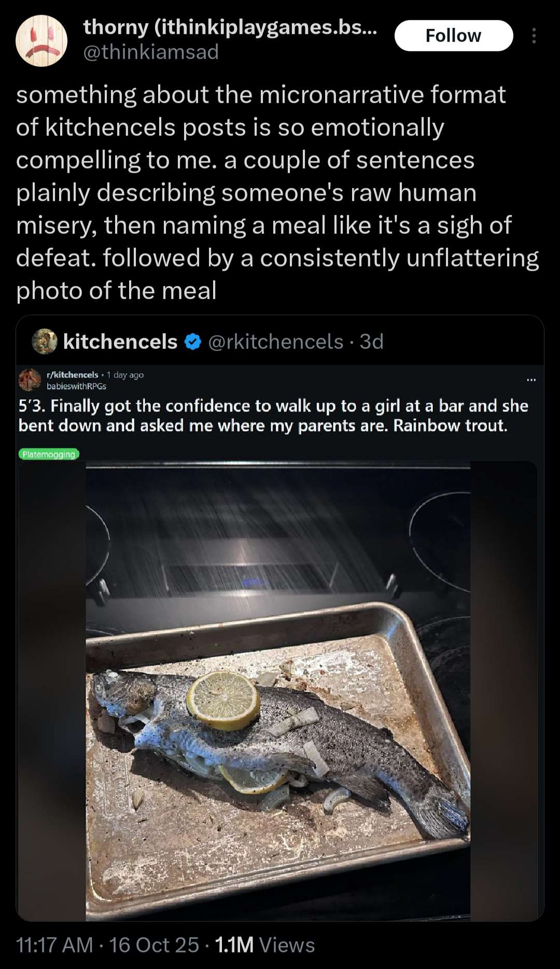This screenshot has width=560, height=969.
Task: Open the @rkitchencels handle in quoted tweet
Action: click(x=275, y=342)
